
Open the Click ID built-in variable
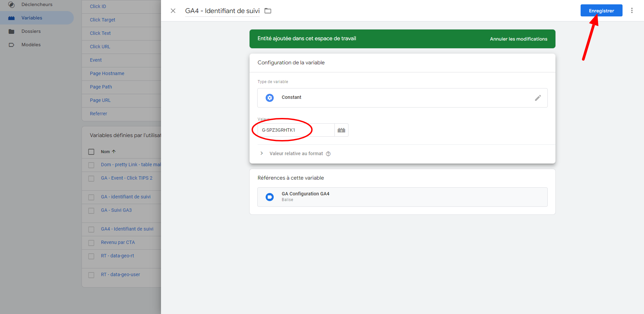[x=98, y=6]
